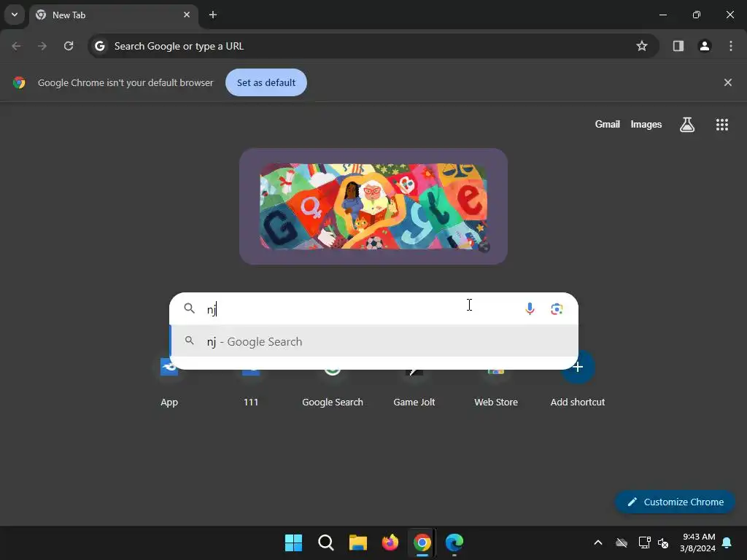The width and height of the screenshot is (747, 560).
Task: Open Customize Chrome panel
Action: coord(675,502)
